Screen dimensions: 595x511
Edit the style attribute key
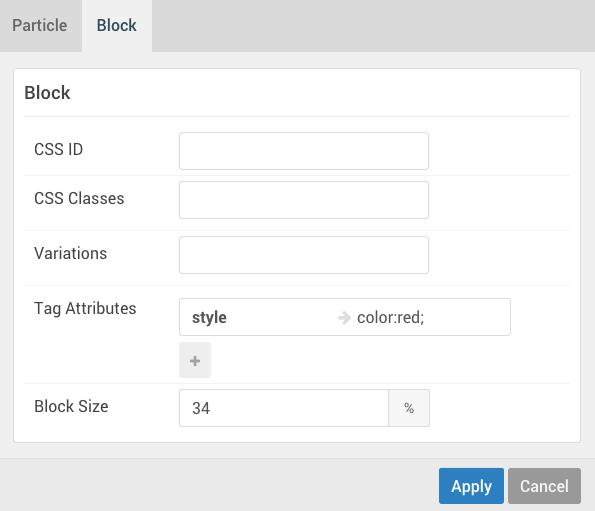pos(209,317)
